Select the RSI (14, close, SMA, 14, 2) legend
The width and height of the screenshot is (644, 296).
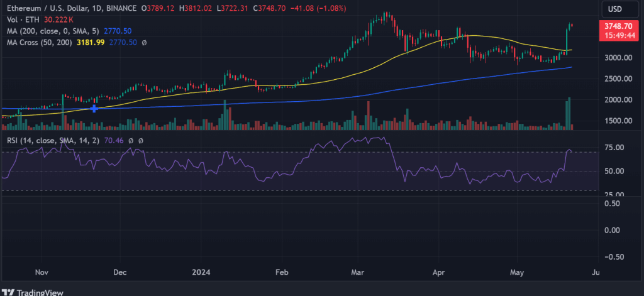[x=53, y=141]
